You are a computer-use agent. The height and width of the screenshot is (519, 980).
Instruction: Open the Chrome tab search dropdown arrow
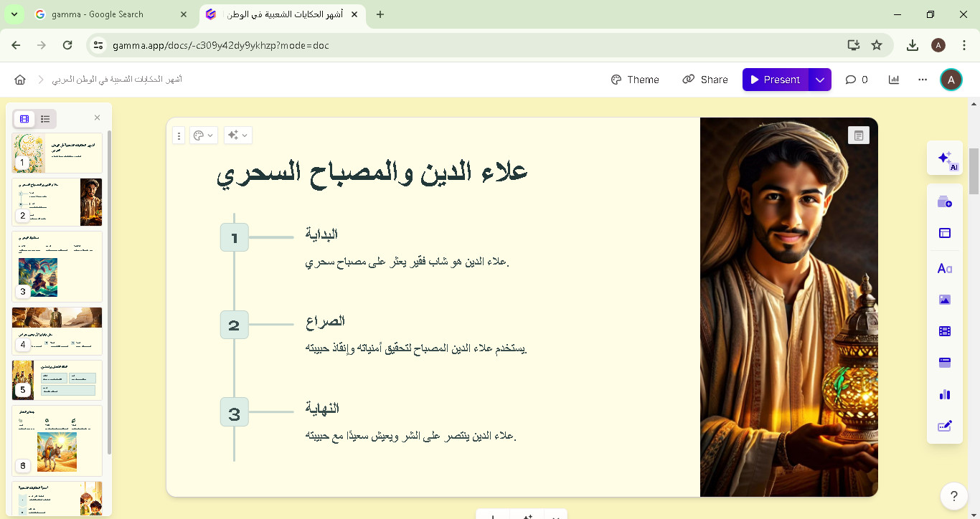point(14,14)
